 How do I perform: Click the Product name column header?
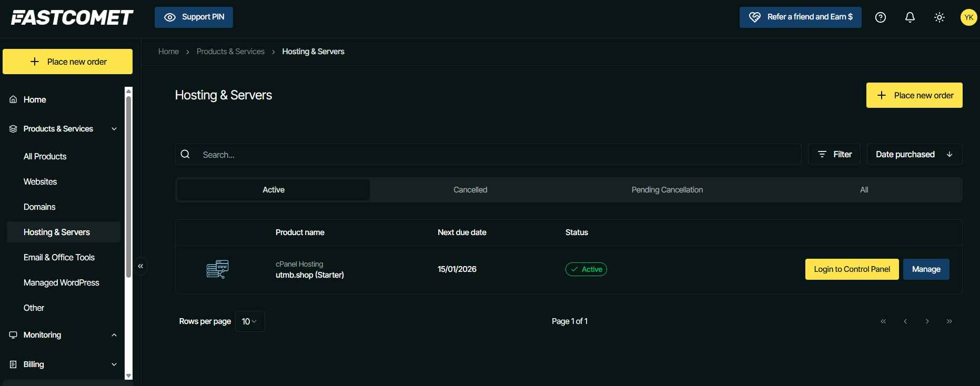[x=300, y=232]
